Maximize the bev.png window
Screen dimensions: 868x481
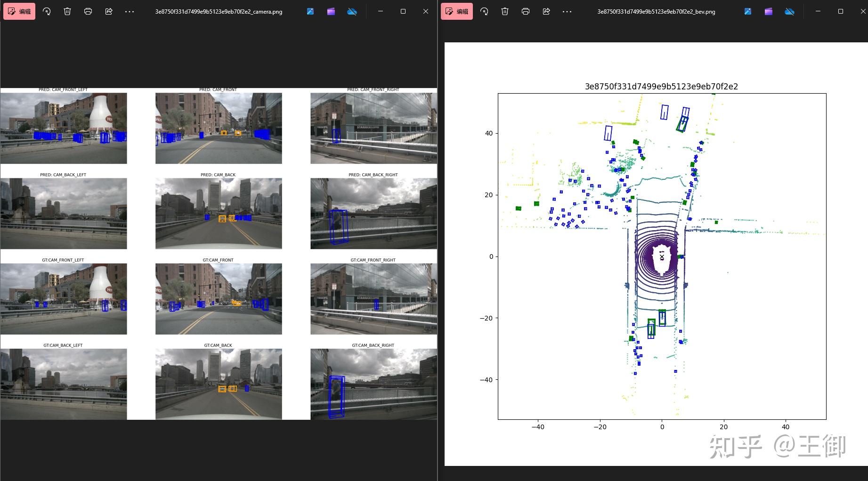pyautogui.click(x=841, y=11)
